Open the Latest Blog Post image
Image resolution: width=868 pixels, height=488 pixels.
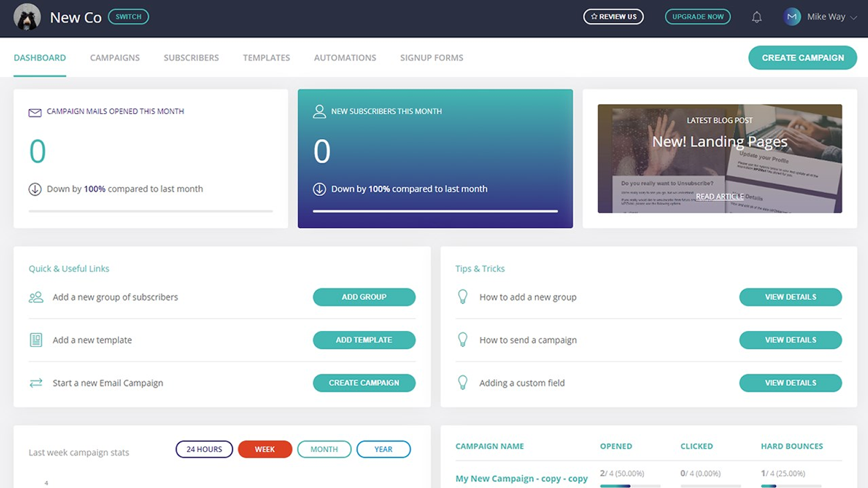[720, 158]
